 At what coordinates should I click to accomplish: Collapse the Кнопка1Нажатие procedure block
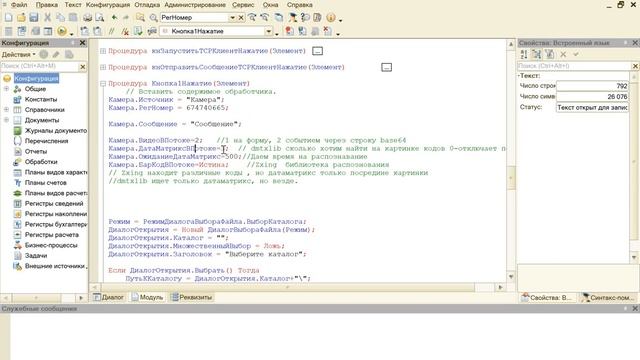click(103, 84)
